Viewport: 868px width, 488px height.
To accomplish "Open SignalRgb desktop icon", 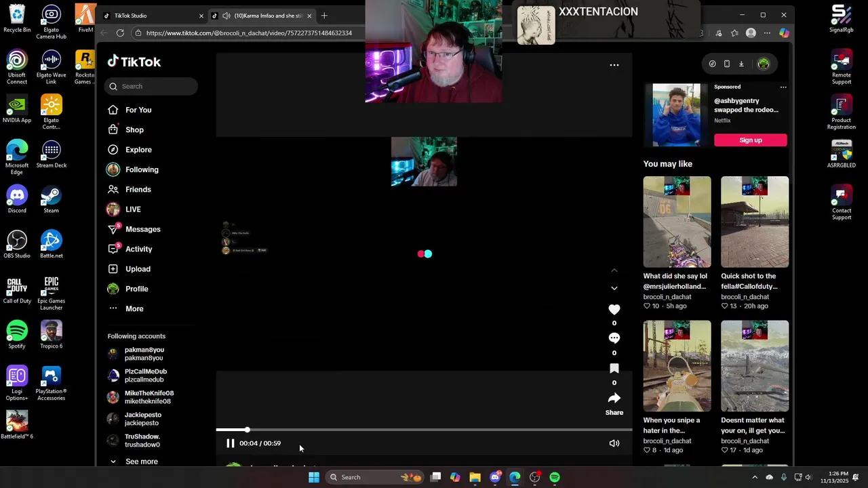I will [842, 19].
